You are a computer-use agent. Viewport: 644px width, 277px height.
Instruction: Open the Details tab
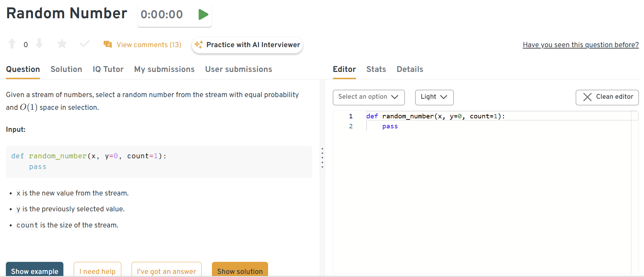[x=410, y=70]
